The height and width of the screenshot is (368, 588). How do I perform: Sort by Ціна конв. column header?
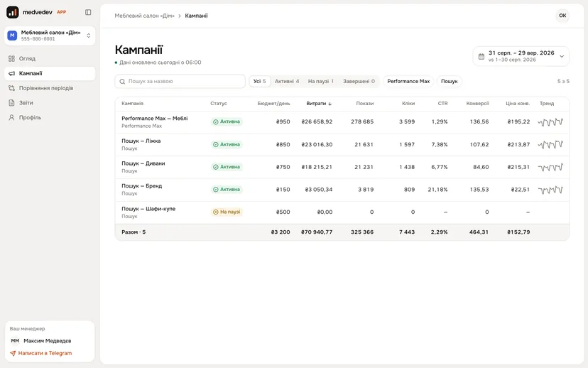pos(518,104)
